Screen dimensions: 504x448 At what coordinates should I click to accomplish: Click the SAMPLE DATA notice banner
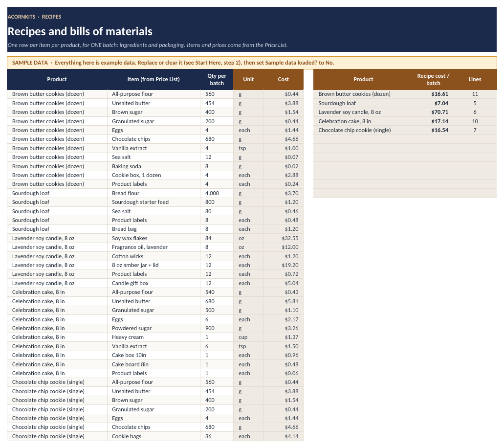coord(252,63)
